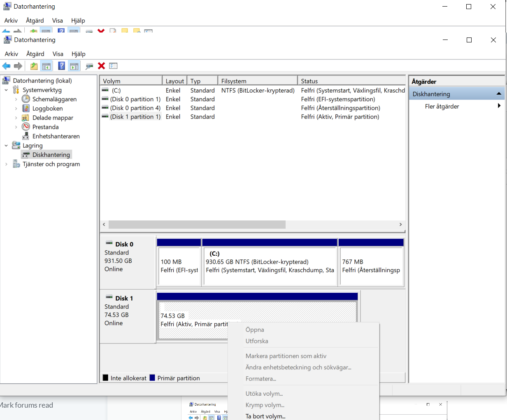Click the volume list scrollbar's left arrow
507x420 pixels.
pyautogui.click(x=104, y=224)
